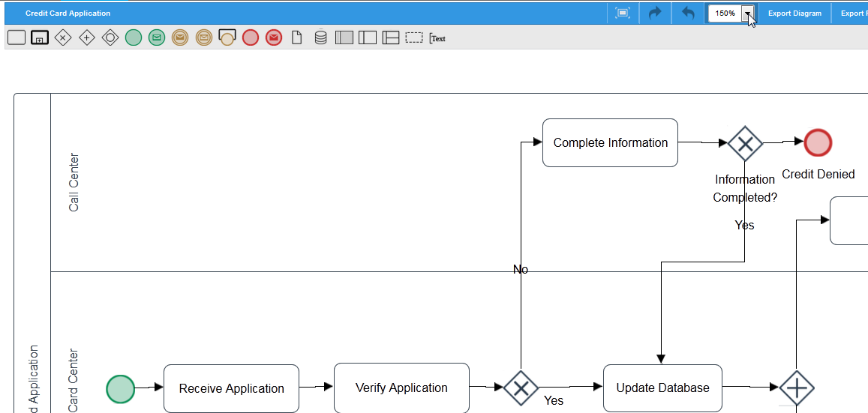Select the plain red End Event icon
The image size is (868, 413).
point(251,37)
